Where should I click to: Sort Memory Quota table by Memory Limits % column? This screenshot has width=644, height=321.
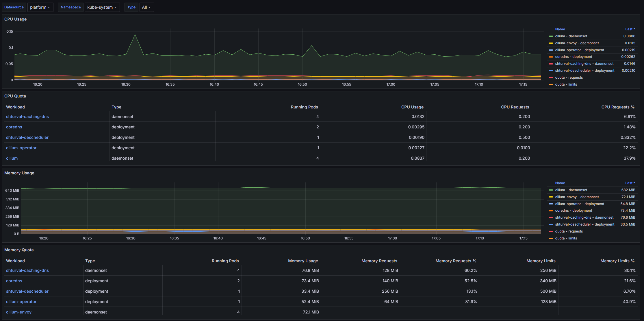point(617,261)
